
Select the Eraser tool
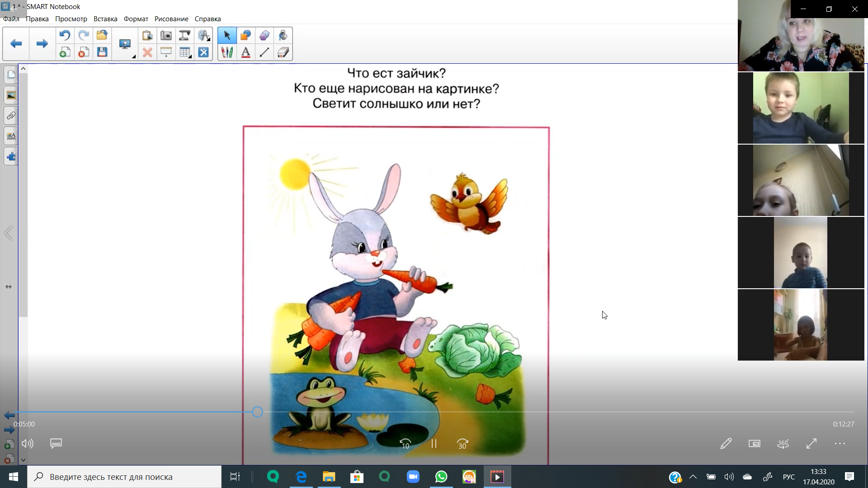tap(283, 52)
